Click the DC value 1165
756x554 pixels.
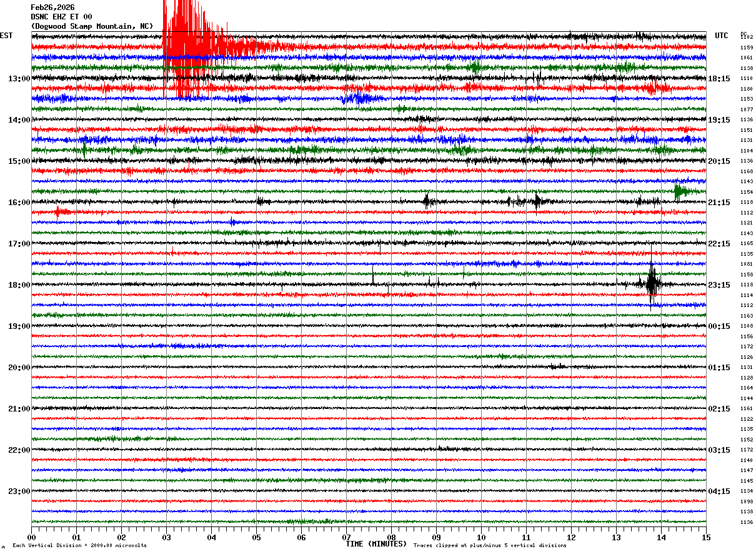(x=747, y=244)
